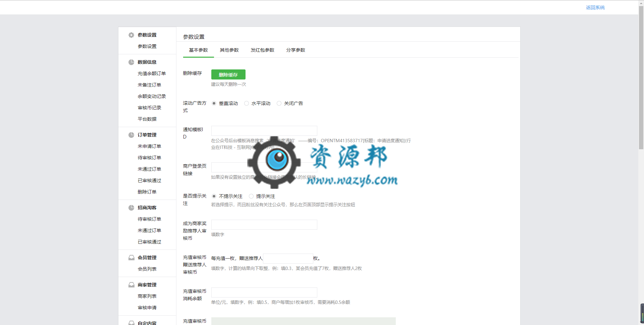Open 删除订单 in sidebar

coord(147,192)
